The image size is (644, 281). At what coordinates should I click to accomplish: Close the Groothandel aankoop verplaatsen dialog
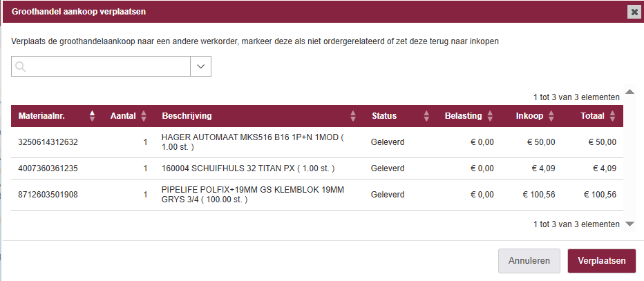pyautogui.click(x=634, y=12)
